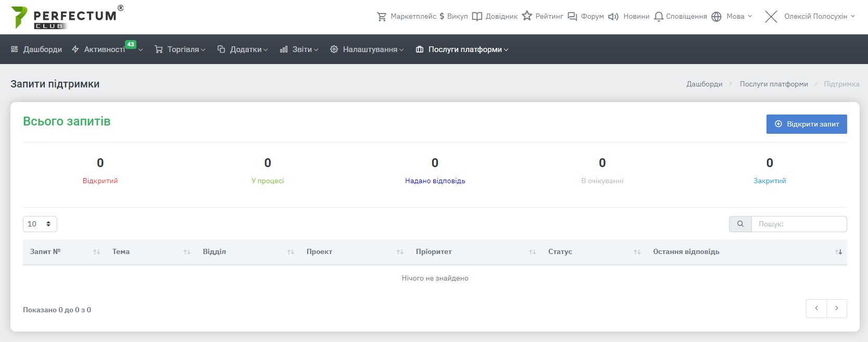Screen dimensions: 868x342
Task: Open the Налаштування menu
Action: click(367, 49)
